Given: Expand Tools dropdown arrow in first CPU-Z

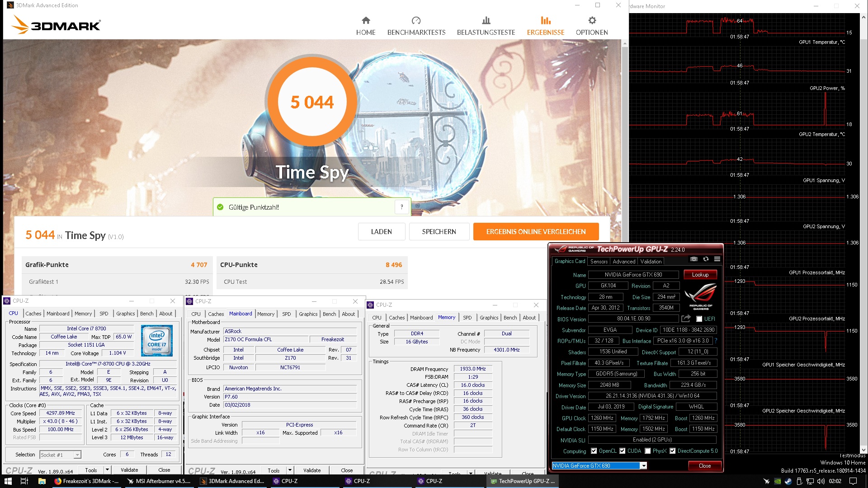Looking at the screenshot, I should click(108, 470).
